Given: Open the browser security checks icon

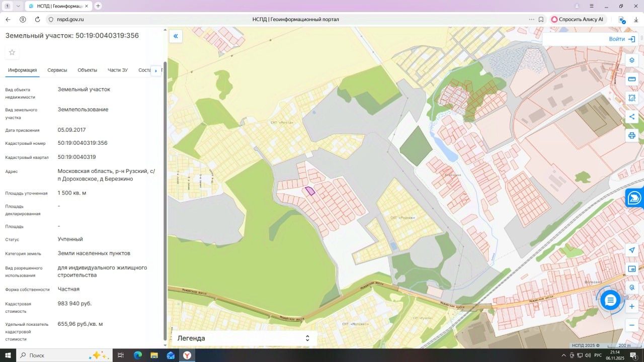Looking at the screenshot, I should pos(622,20).
